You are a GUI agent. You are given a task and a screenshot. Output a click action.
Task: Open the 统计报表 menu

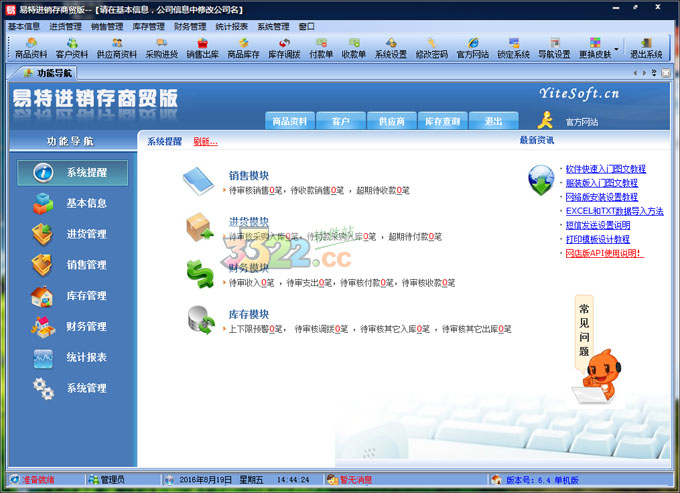[232, 26]
